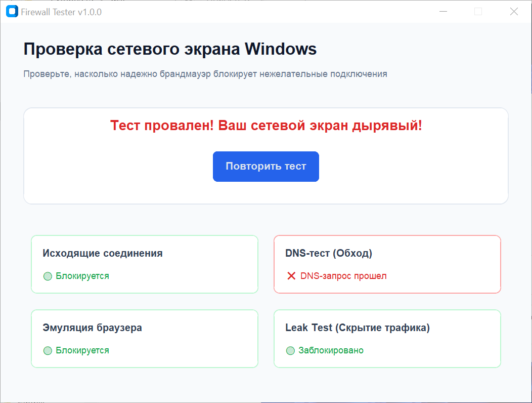Click the Проверка сетевого экрана Windows heading

coord(170,49)
